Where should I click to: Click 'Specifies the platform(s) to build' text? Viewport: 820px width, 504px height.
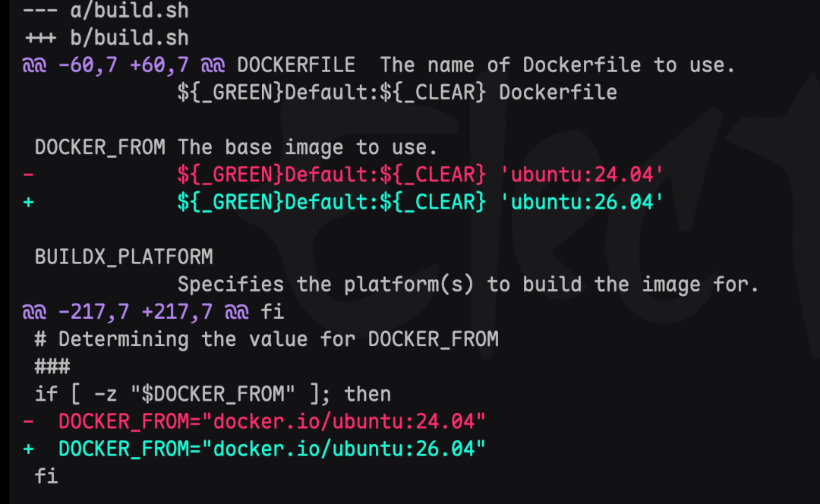coord(380,285)
